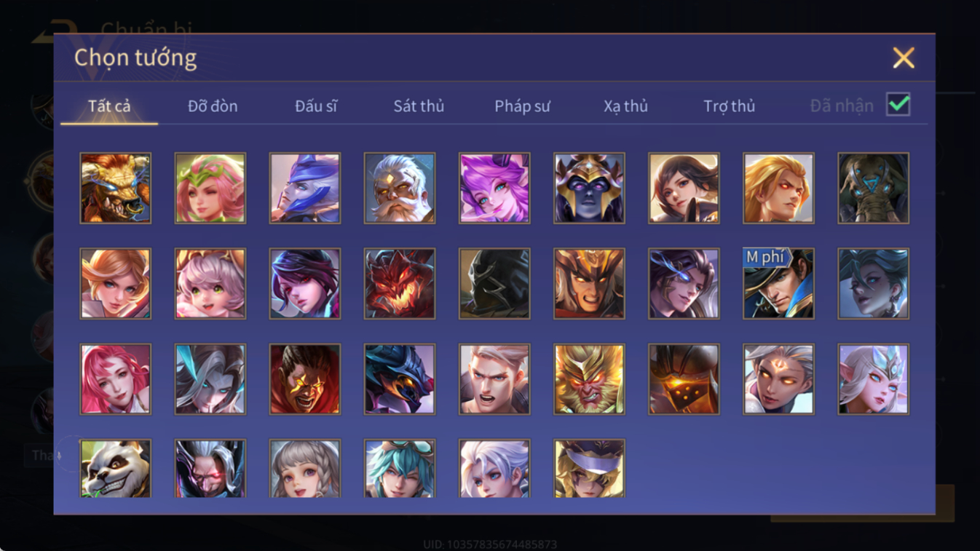Pick the purple-haired girl hero portrait

494,188
